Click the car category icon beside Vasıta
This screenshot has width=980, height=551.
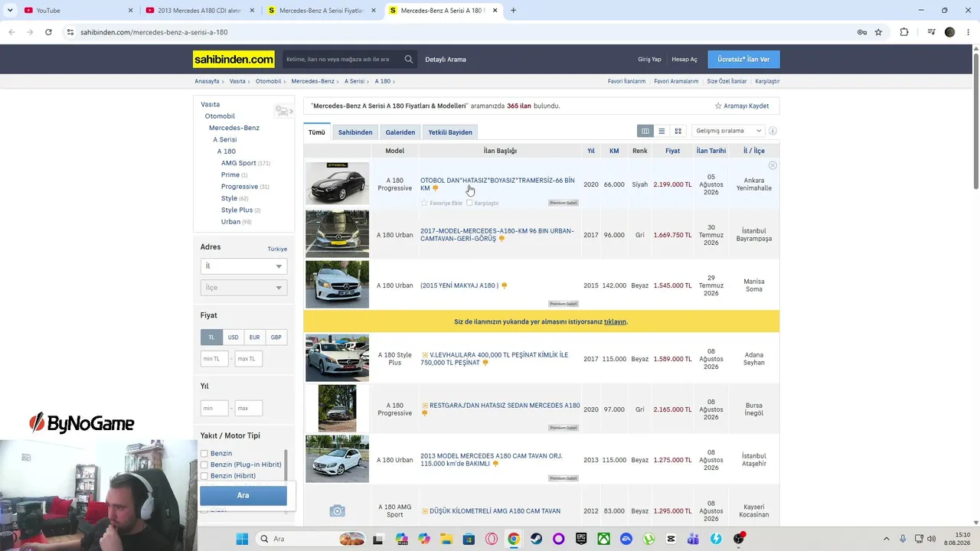(283, 111)
